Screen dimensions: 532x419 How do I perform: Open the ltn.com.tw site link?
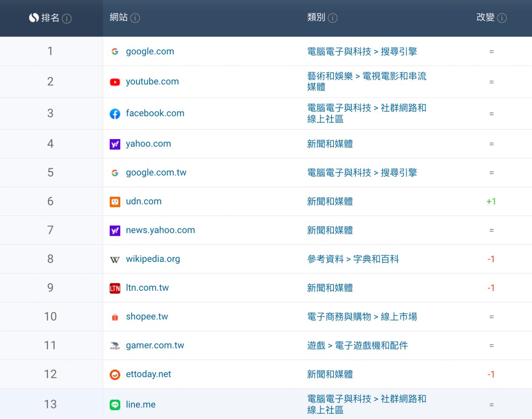click(x=147, y=288)
